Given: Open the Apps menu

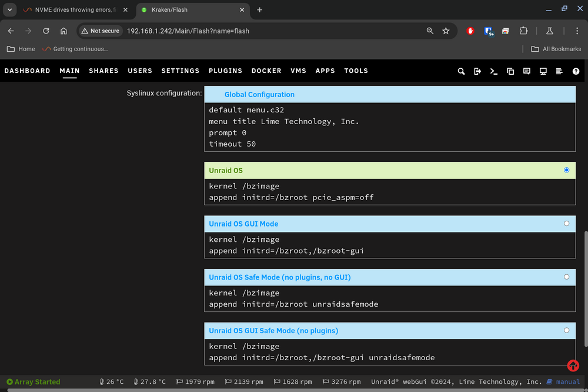Looking at the screenshot, I should click(x=325, y=71).
